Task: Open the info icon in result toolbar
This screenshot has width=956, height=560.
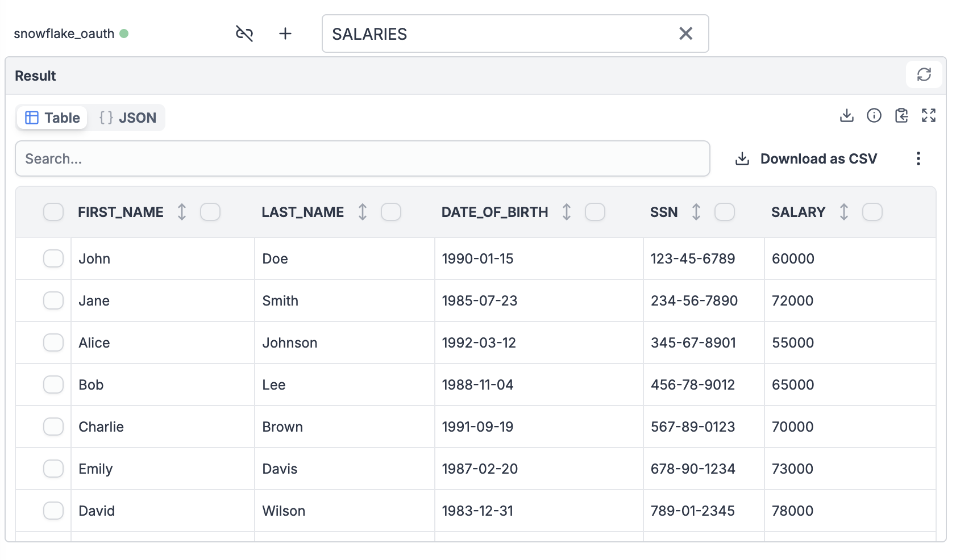Action: pyautogui.click(x=874, y=116)
